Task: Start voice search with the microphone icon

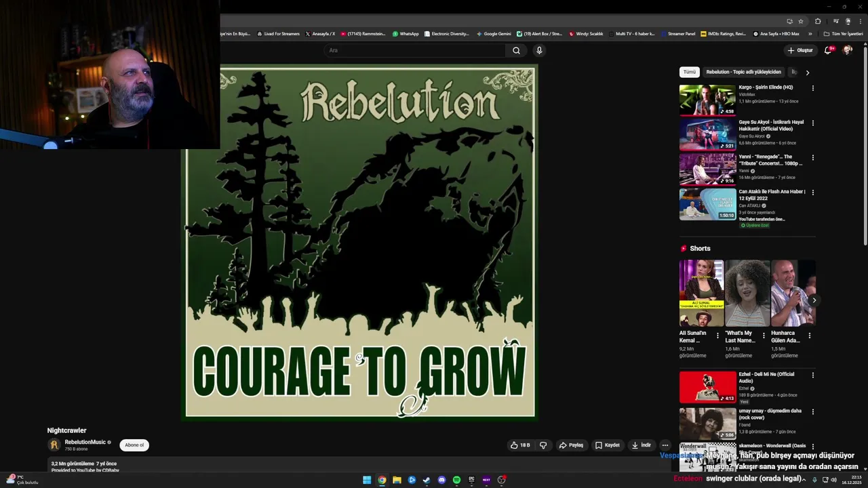Action: point(539,50)
